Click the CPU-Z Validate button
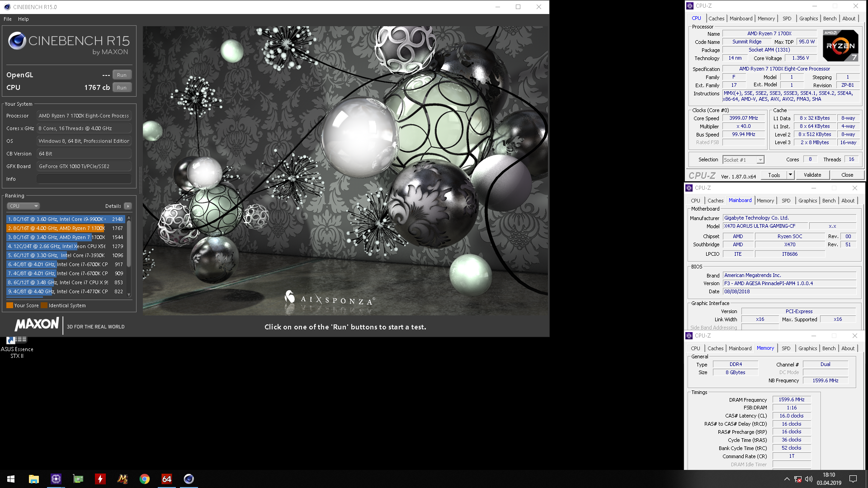This screenshot has height=488, width=868. pyautogui.click(x=812, y=175)
